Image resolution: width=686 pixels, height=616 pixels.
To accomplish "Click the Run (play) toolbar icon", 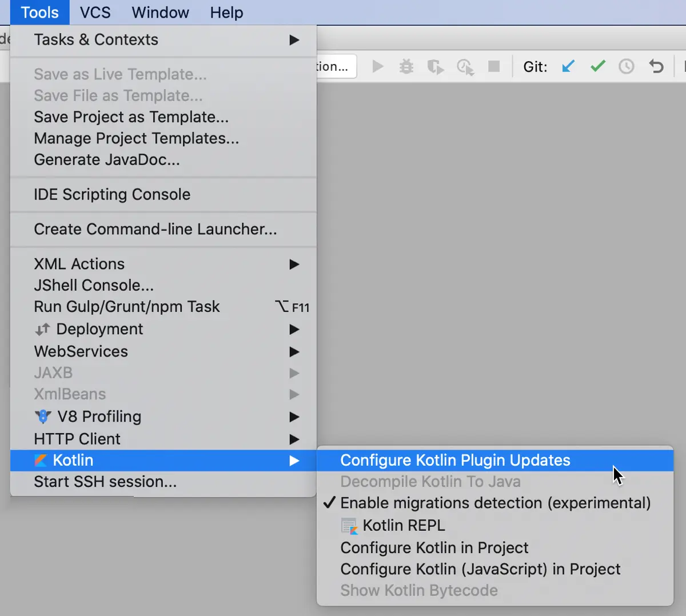I will [x=378, y=66].
